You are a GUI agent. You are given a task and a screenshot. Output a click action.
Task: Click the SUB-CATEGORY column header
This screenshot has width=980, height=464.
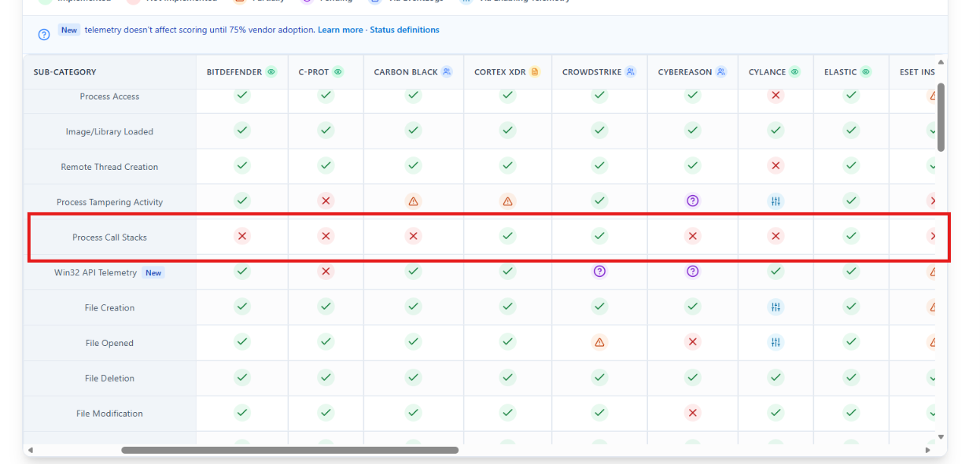coord(64,72)
